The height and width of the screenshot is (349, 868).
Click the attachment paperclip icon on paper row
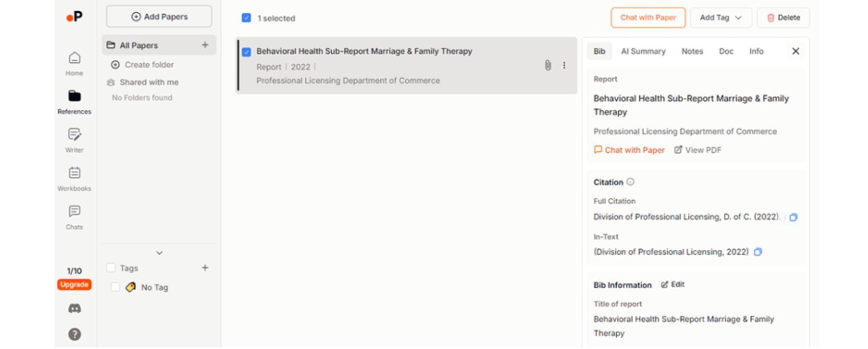548,65
